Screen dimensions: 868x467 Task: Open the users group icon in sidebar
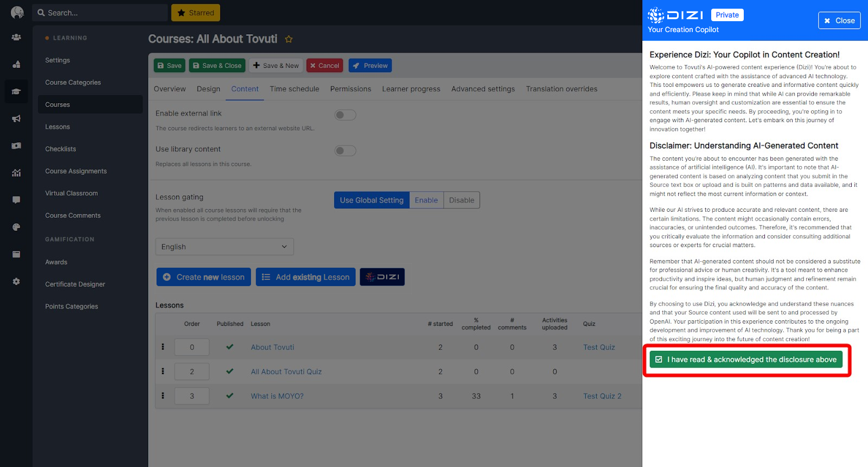16,37
